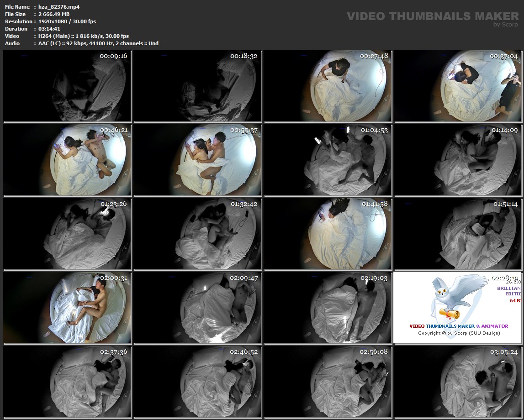Choose the frame labeled 01:14:09
This screenshot has width=524, height=420.
(458, 160)
